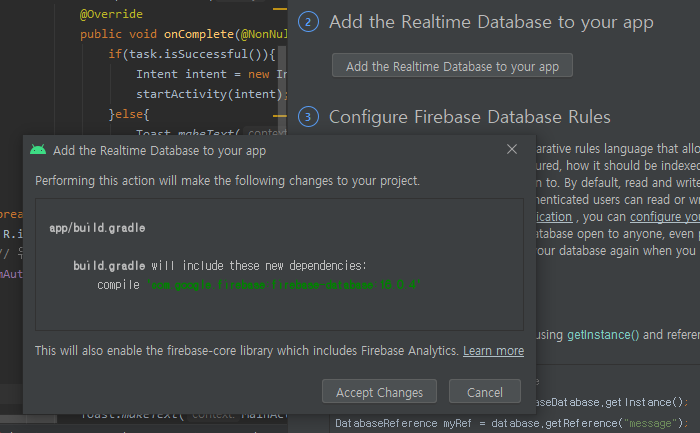
Task: Click the step 3 circle icon
Action: point(309,117)
